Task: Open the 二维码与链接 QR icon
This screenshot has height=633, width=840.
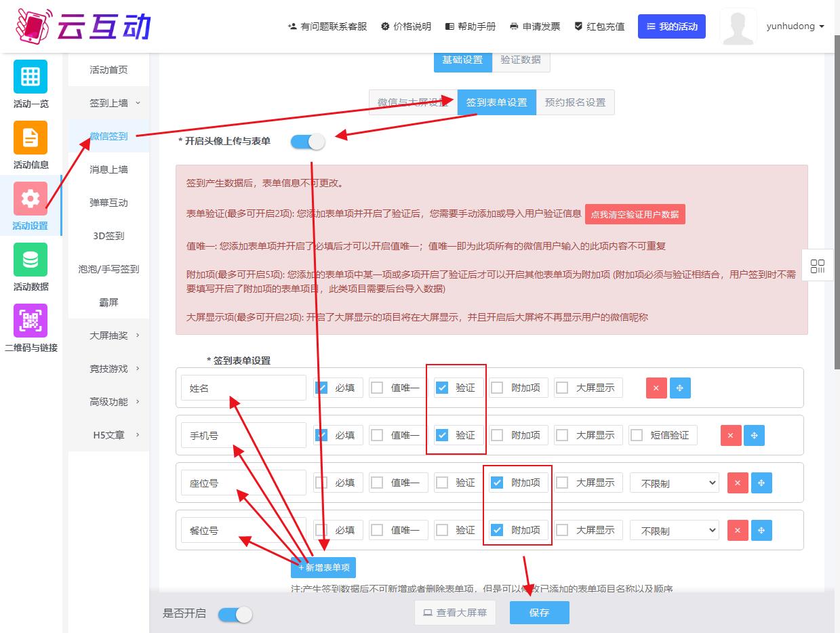Action: (x=31, y=321)
